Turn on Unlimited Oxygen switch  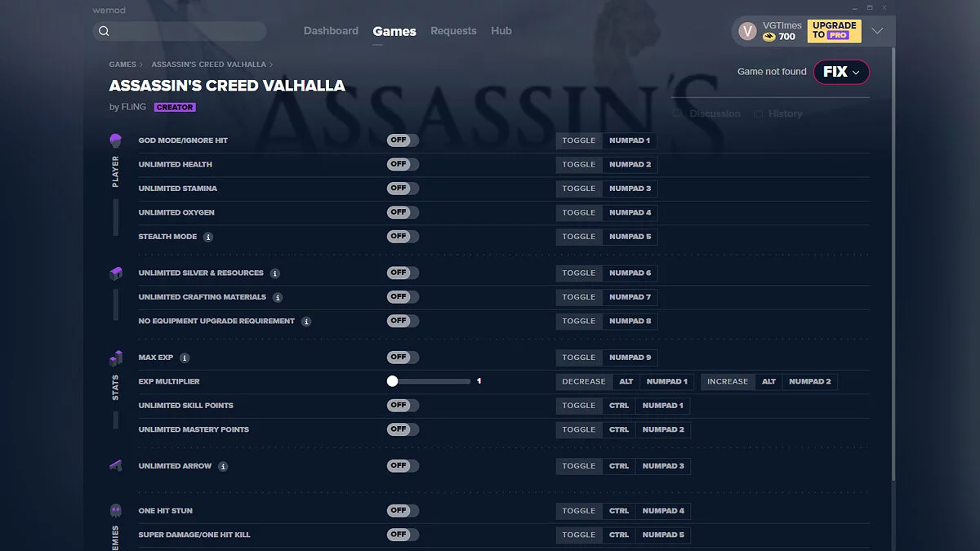[x=403, y=212]
